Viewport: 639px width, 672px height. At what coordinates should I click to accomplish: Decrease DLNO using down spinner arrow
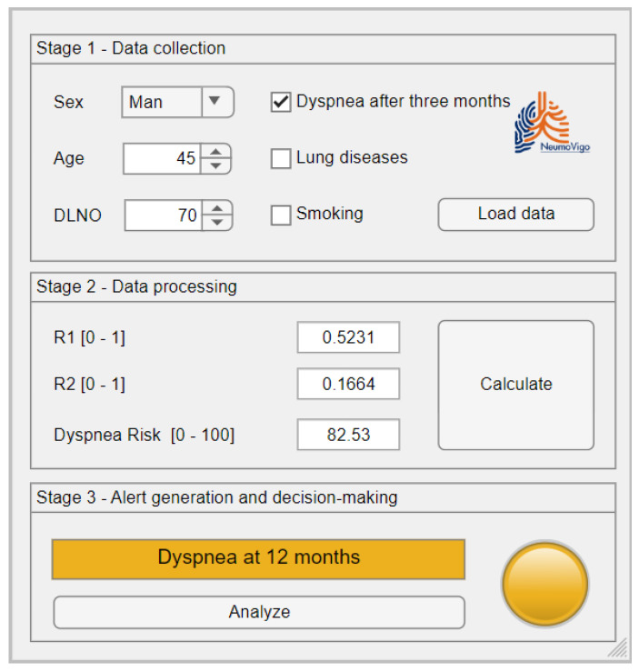point(216,223)
